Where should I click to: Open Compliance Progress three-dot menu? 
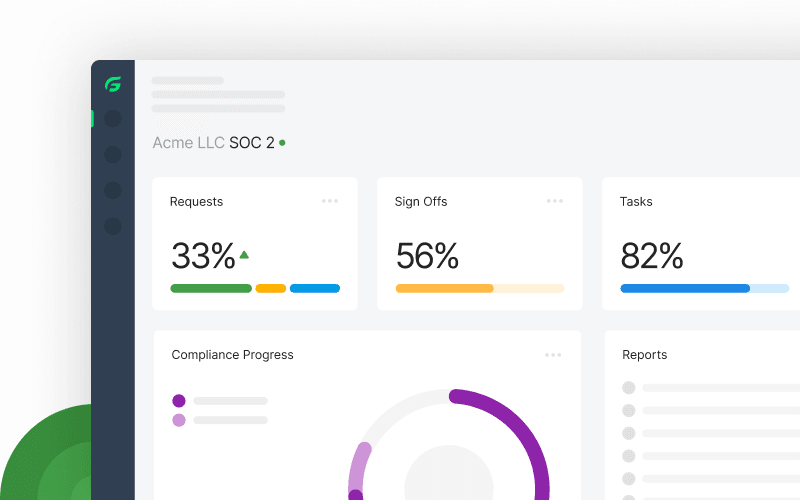point(553,355)
